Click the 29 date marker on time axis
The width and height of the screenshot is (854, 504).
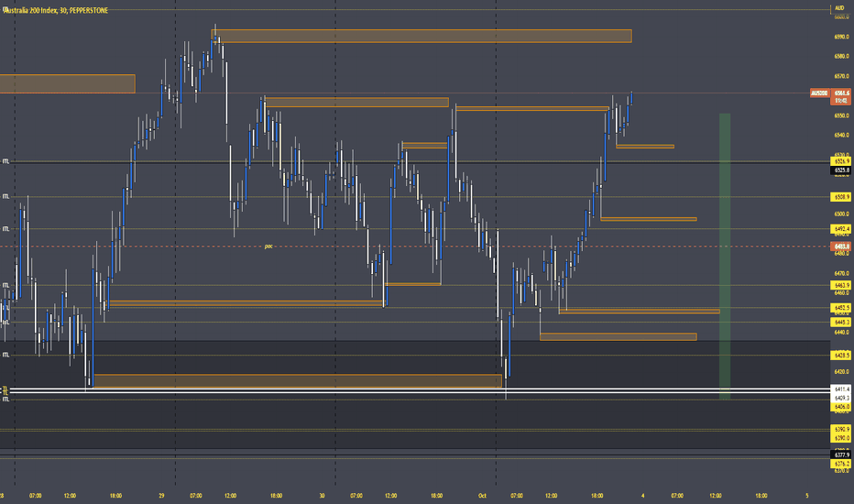click(x=162, y=496)
